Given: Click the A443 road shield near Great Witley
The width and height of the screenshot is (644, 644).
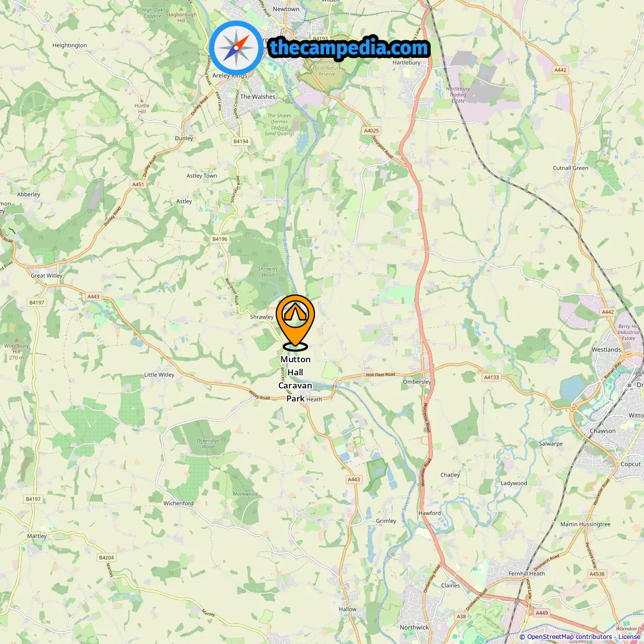Looking at the screenshot, I should tap(94, 296).
